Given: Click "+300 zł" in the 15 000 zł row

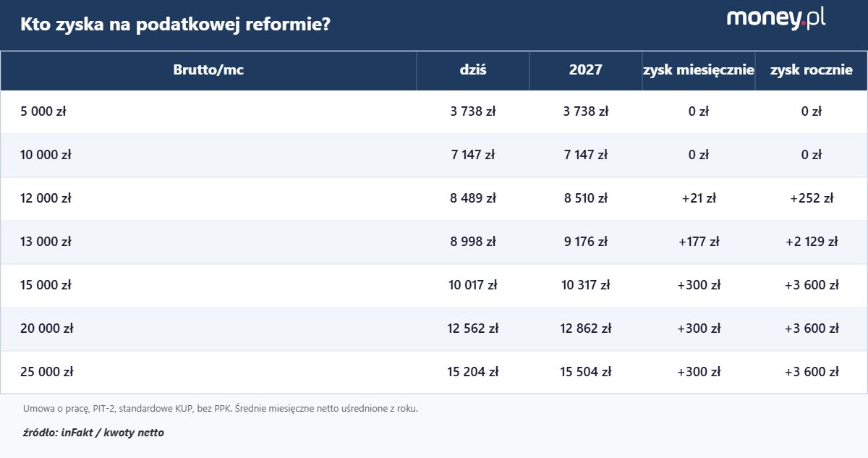Looking at the screenshot, I should tap(699, 285).
